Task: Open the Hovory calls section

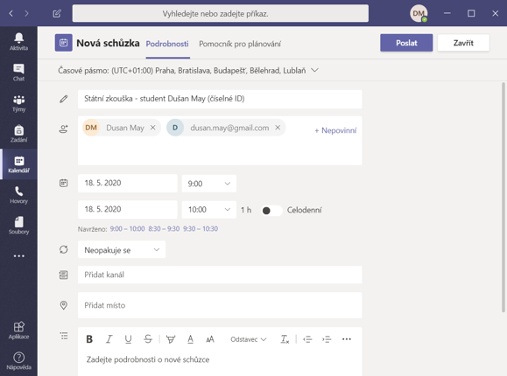Action: coord(19,195)
